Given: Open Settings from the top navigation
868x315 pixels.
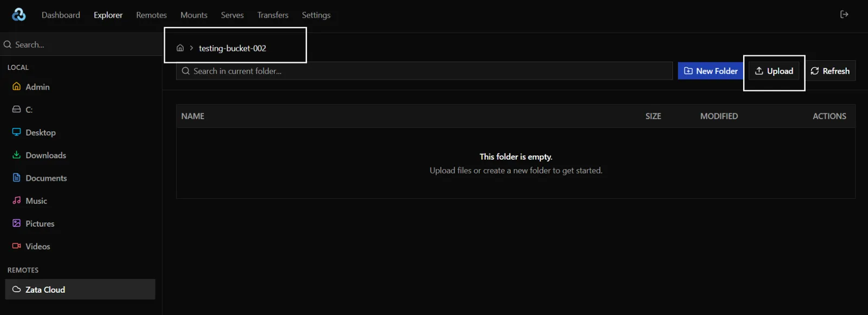Looking at the screenshot, I should [316, 15].
